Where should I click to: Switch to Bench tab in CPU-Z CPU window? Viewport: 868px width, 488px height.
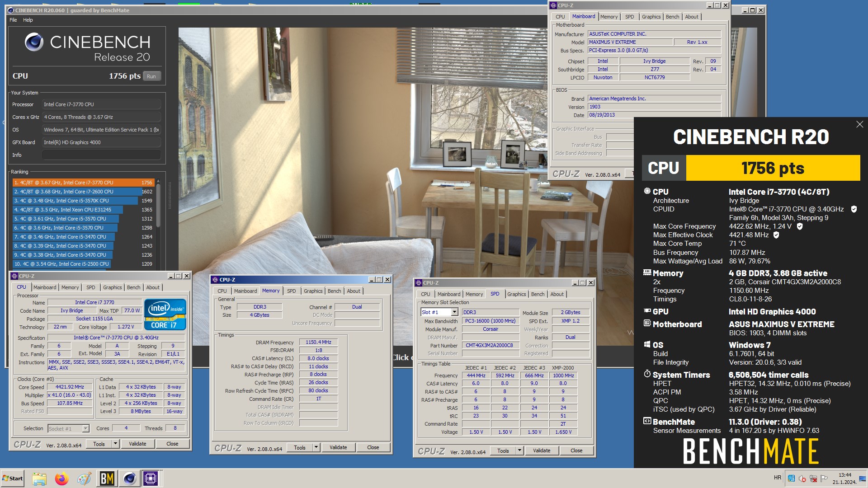(x=133, y=287)
